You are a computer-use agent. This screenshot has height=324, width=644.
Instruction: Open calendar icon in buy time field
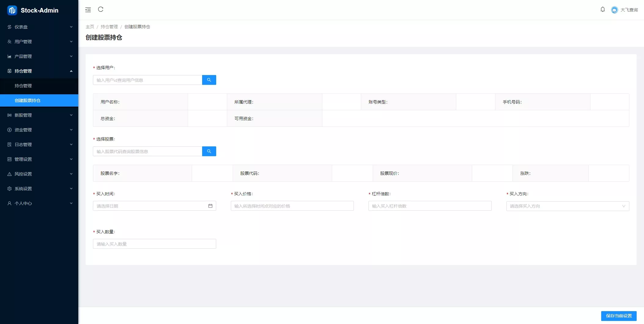210,206
